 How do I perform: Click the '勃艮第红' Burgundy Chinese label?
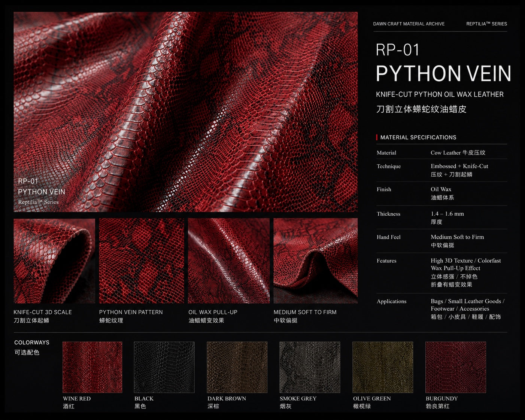point(438,406)
